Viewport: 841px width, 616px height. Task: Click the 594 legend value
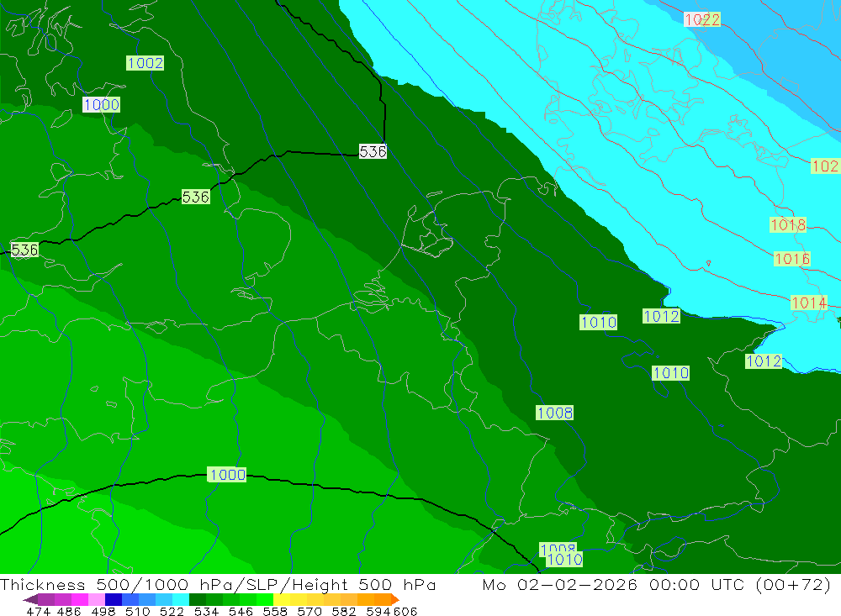pos(378,611)
